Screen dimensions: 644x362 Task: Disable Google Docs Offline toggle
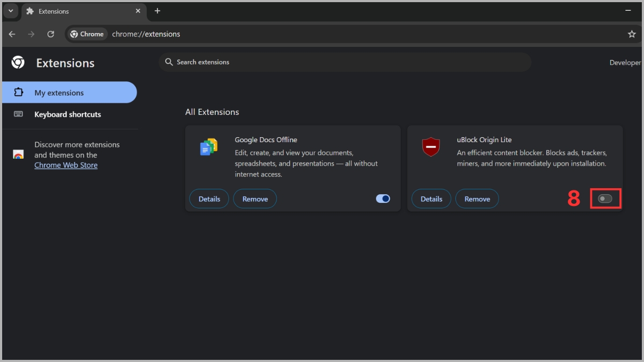click(383, 199)
